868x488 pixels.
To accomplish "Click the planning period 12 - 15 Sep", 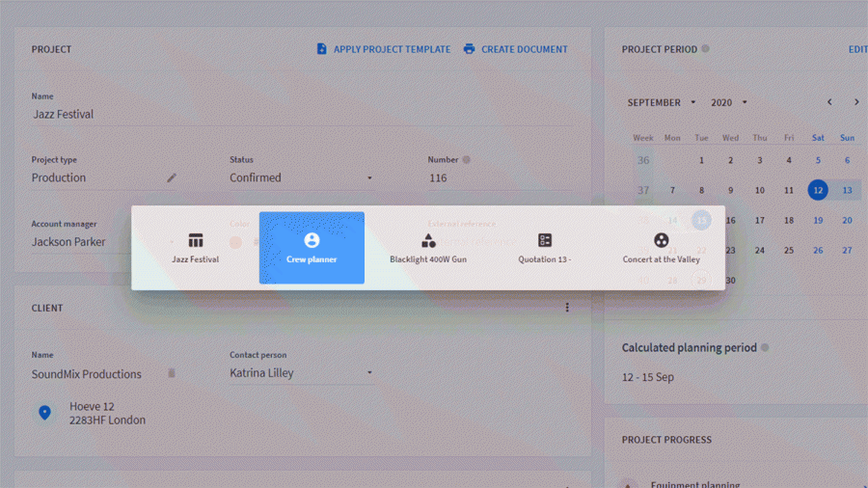I will pyautogui.click(x=648, y=377).
